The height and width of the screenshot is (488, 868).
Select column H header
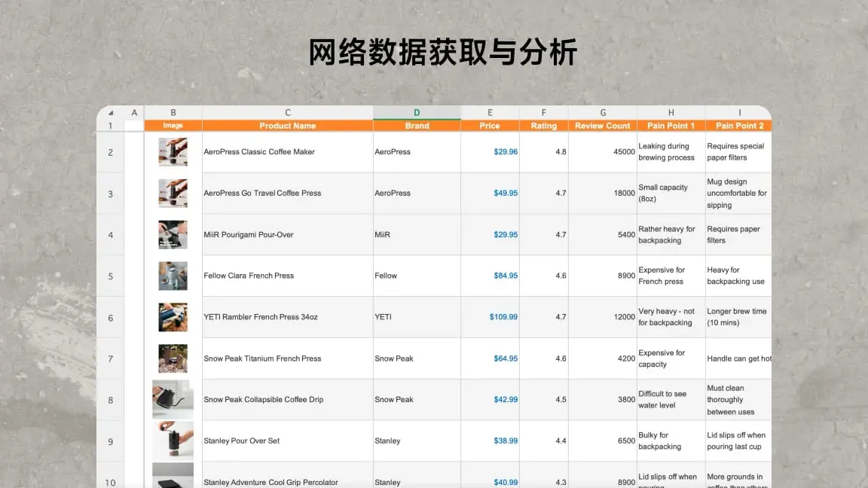click(671, 112)
